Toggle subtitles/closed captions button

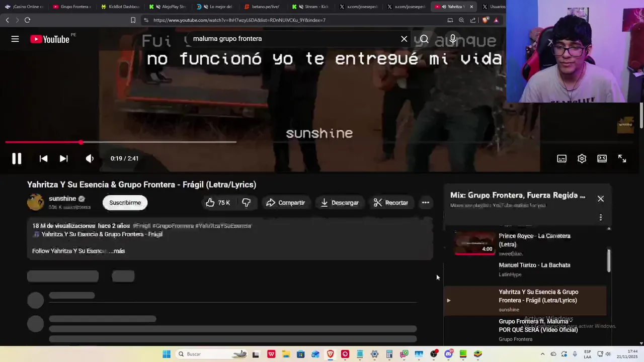(562, 158)
